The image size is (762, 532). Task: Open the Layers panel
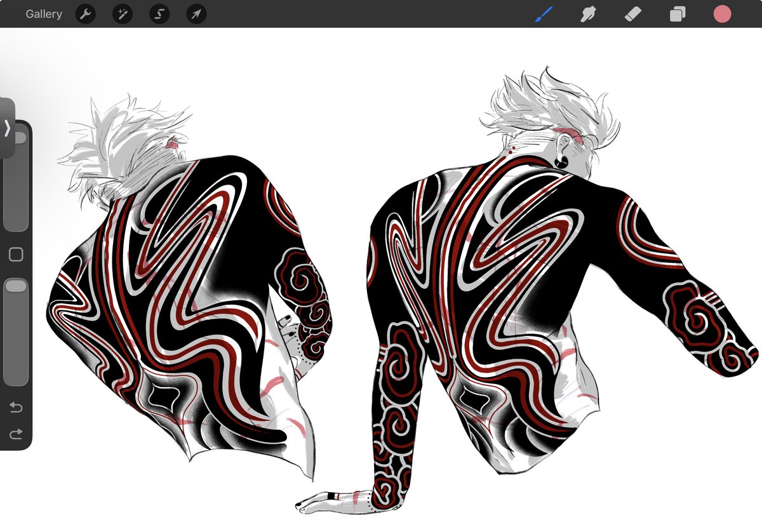click(678, 14)
